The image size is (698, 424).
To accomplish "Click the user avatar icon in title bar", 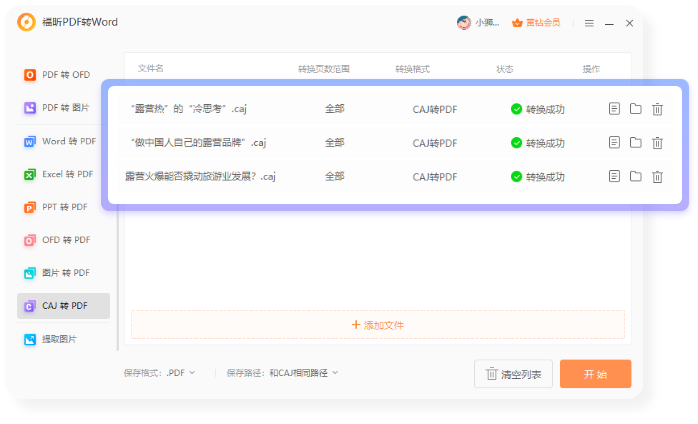I will click(464, 22).
